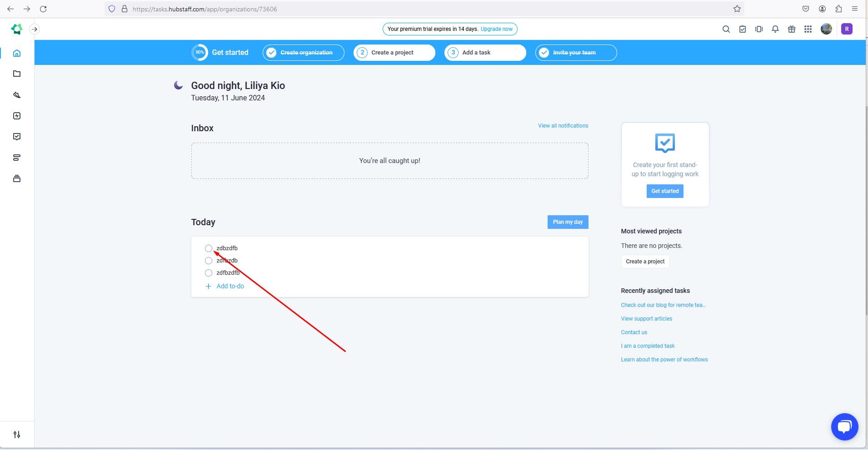Open the Roadmap bars sidebar icon

[17, 158]
